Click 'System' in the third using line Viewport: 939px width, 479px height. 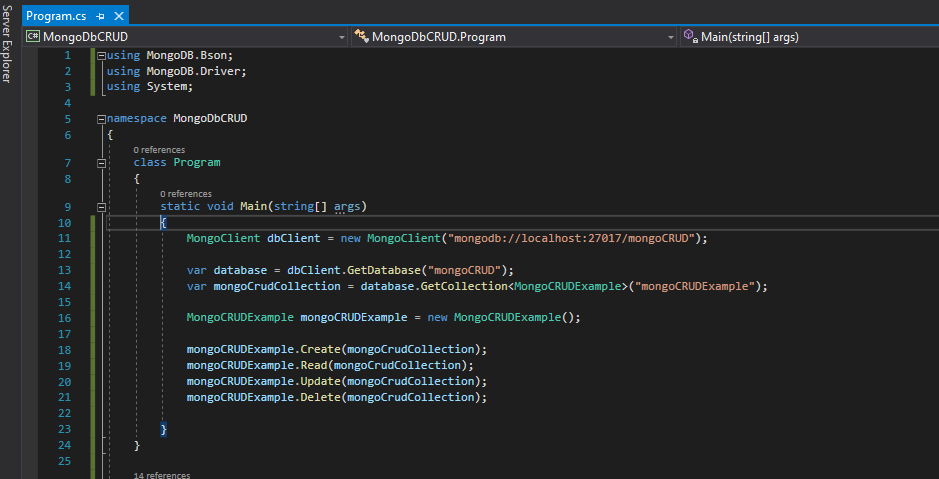tap(167, 87)
